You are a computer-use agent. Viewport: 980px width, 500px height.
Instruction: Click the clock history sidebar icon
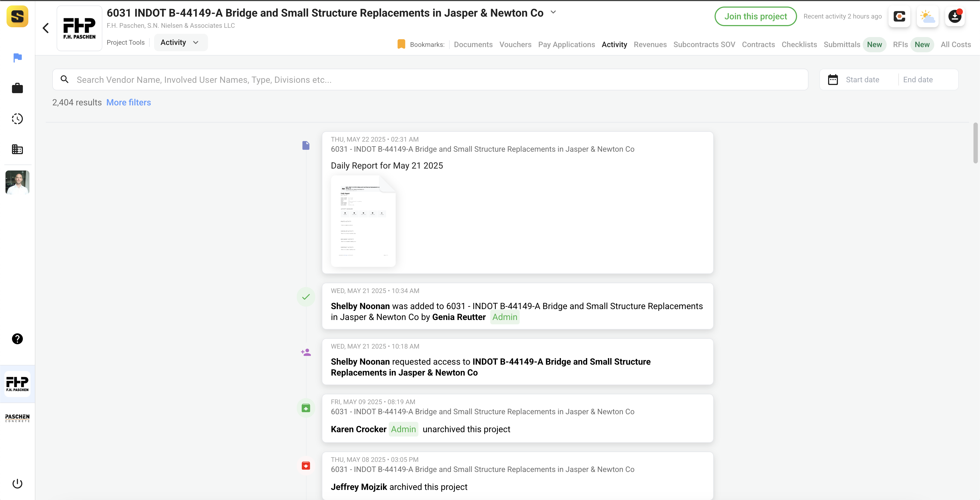pos(17,119)
